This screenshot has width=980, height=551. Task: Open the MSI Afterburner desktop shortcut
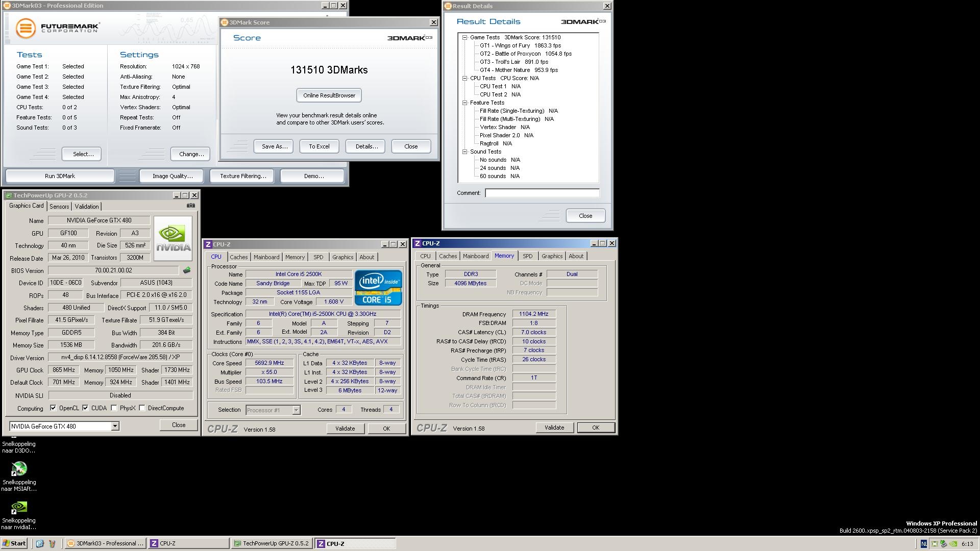pos(19,469)
